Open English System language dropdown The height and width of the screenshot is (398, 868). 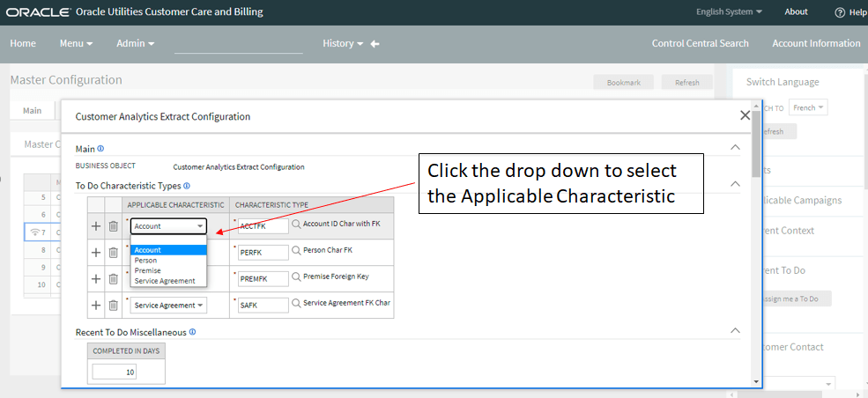[x=729, y=11]
